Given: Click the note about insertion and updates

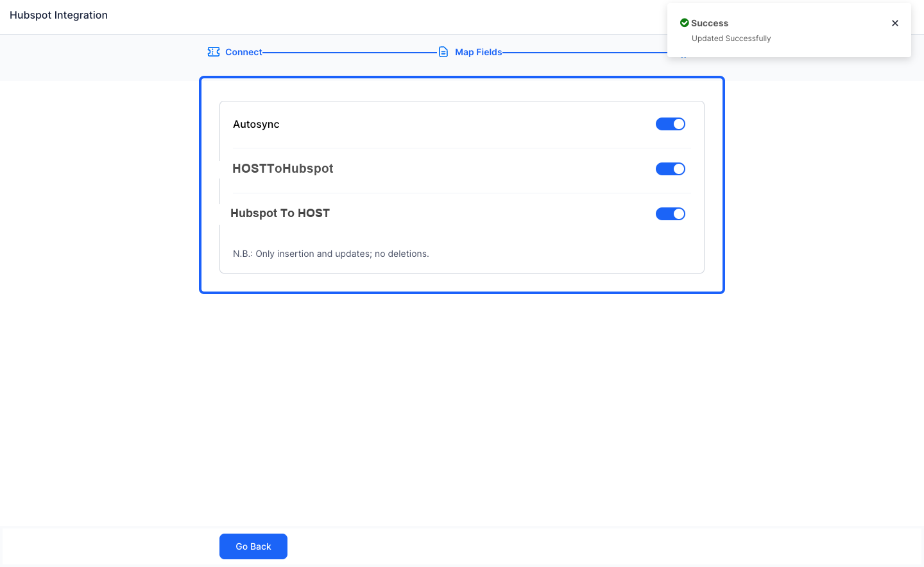Looking at the screenshot, I should click(331, 254).
